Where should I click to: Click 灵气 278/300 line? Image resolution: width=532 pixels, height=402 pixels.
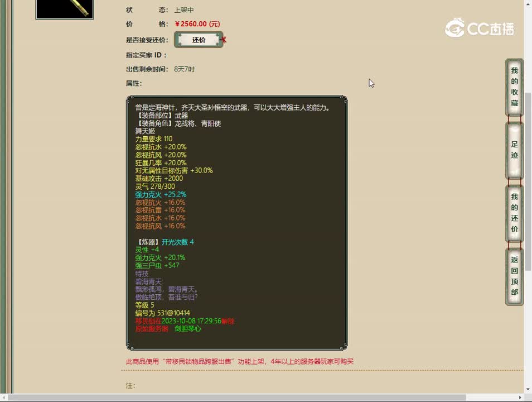click(155, 186)
